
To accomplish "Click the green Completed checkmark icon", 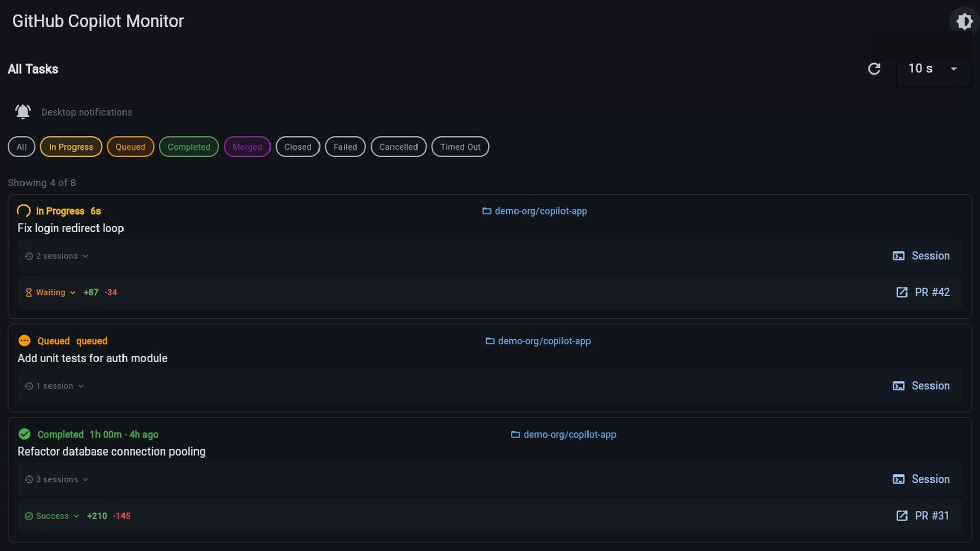I will click(x=24, y=434).
